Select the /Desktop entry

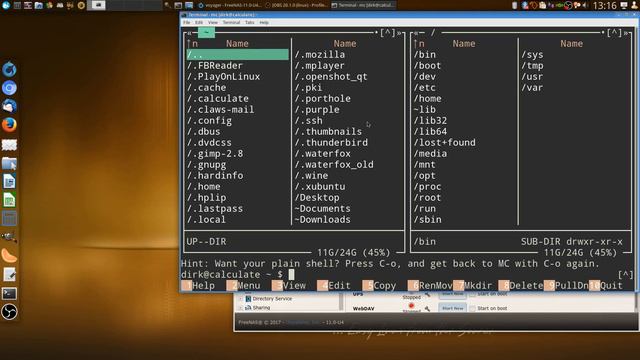317,198
